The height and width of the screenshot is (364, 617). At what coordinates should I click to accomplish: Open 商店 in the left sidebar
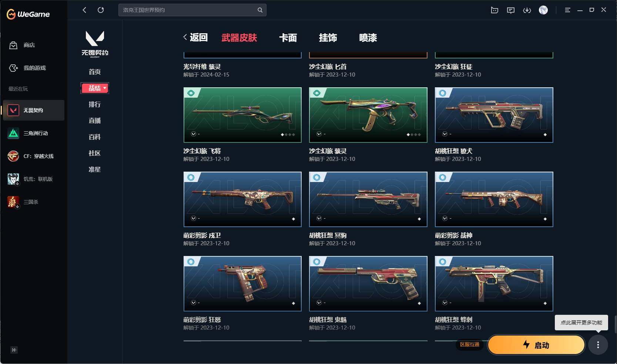pyautogui.click(x=23, y=45)
